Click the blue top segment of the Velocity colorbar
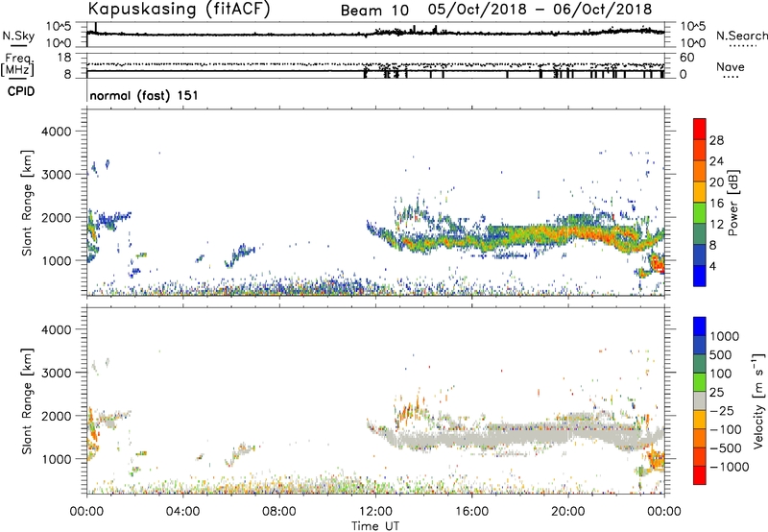768x532 pixels. [700, 326]
